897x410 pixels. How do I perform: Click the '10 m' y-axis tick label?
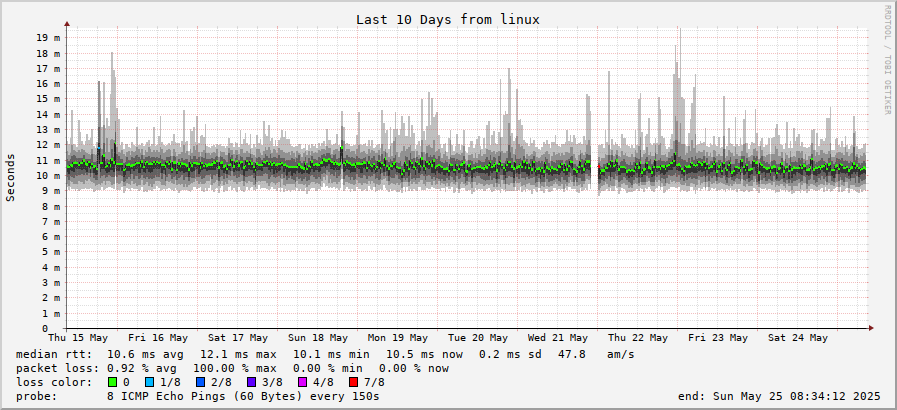pos(48,176)
